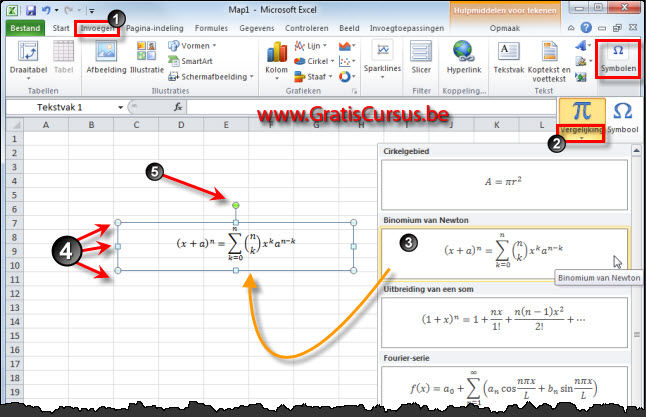Select column B header

coord(91,124)
